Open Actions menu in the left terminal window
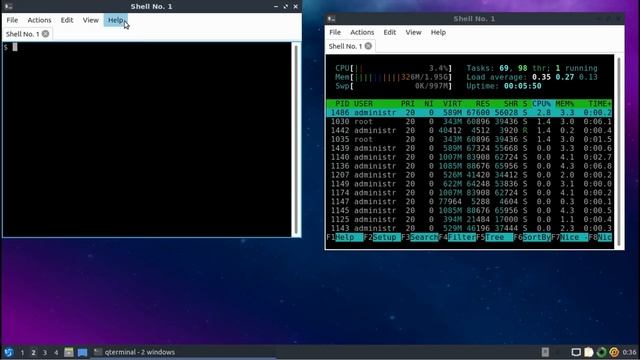Image resolution: width=640 pixels, height=360 pixels. point(39,20)
